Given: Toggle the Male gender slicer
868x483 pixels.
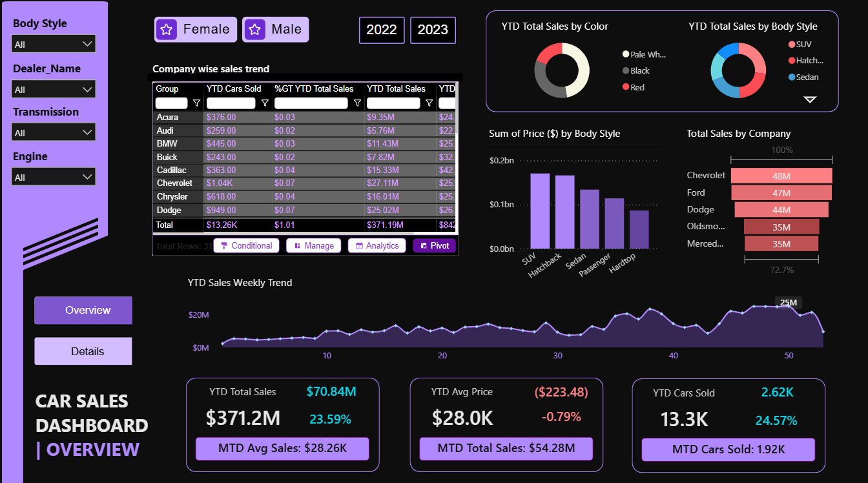Looking at the screenshot, I should 276,29.
